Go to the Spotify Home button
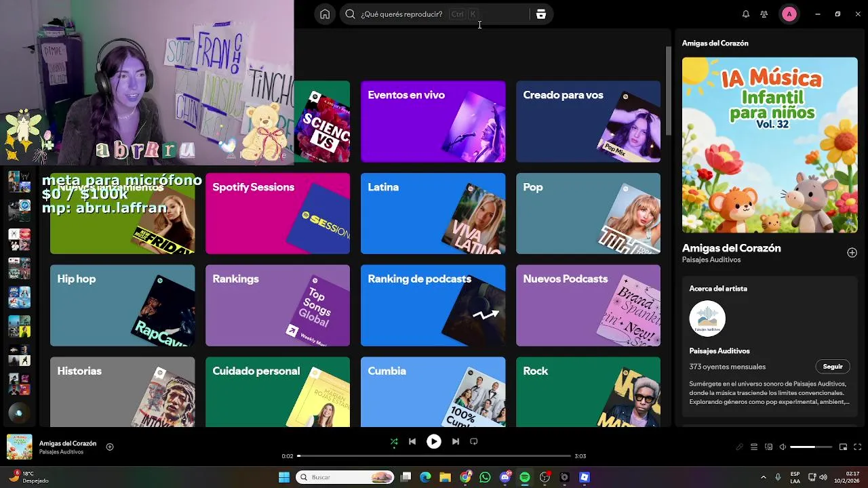868x488 pixels. (x=325, y=14)
